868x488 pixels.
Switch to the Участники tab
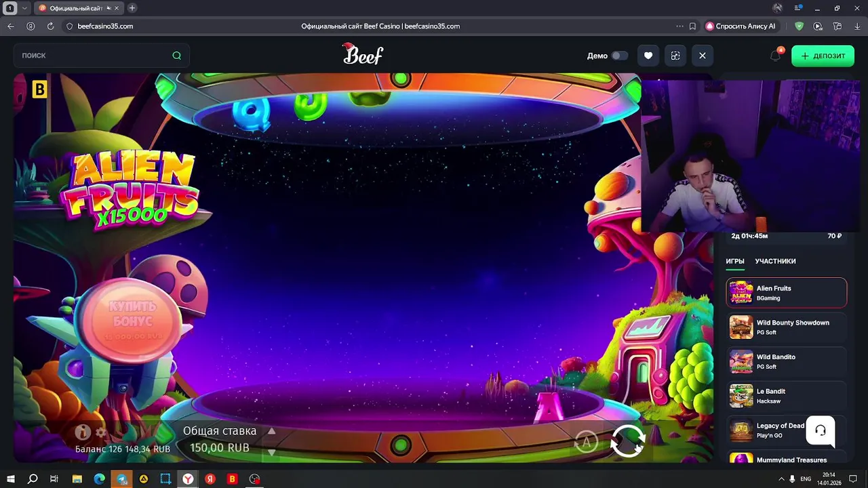click(x=775, y=261)
